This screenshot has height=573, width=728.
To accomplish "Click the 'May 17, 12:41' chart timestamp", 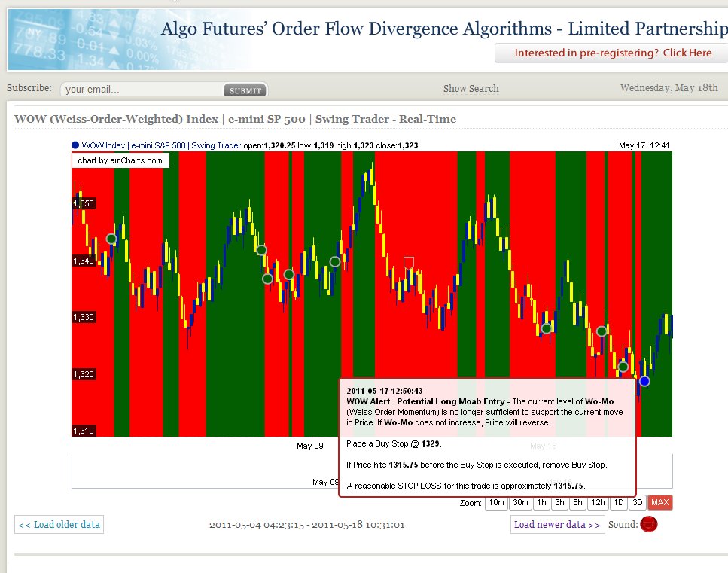I will coord(644,145).
